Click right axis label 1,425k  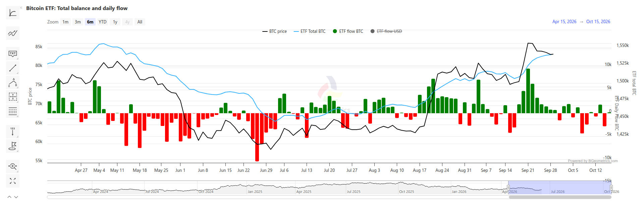tap(623, 134)
